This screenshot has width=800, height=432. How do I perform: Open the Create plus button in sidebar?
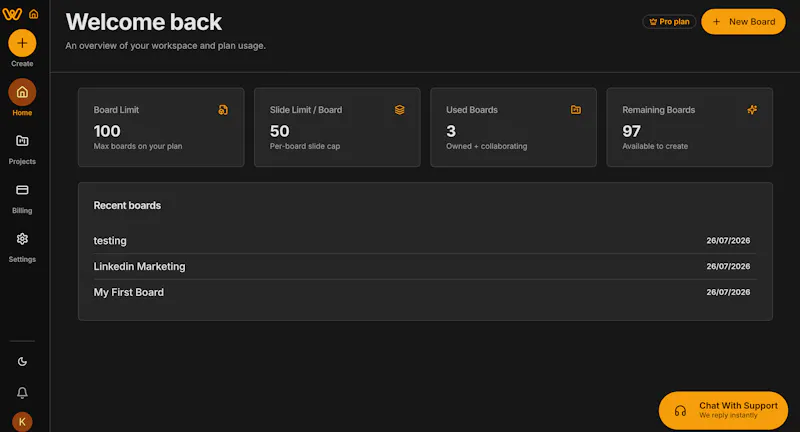click(x=22, y=43)
